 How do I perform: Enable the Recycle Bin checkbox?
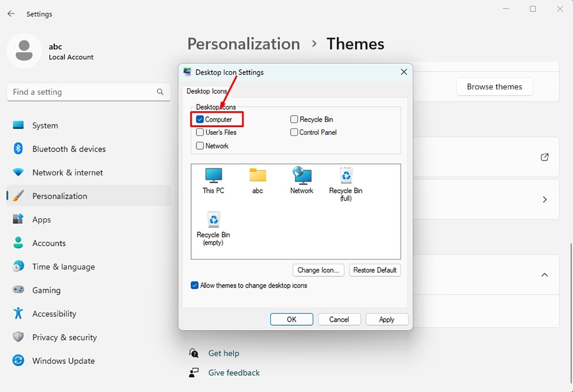pos(294,119)
